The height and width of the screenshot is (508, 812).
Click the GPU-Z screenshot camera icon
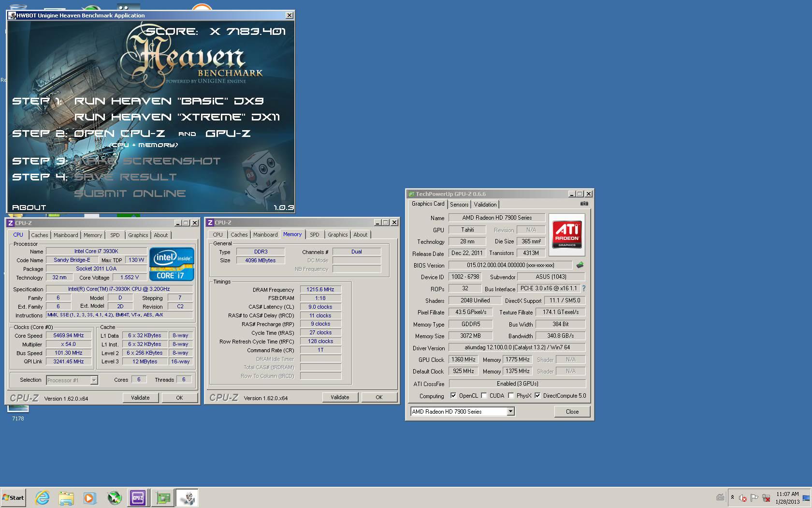pyautogui.click(x=584, y=204)
